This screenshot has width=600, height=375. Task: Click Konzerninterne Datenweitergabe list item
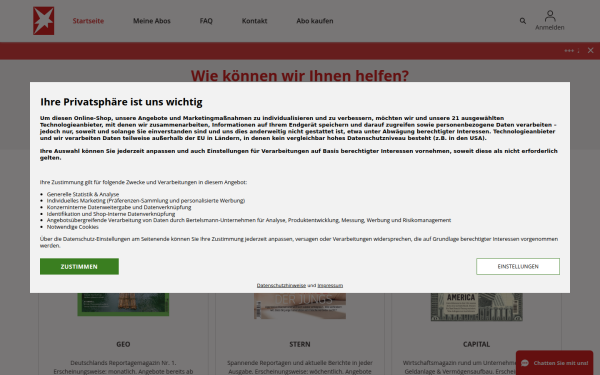pos(119,207)
